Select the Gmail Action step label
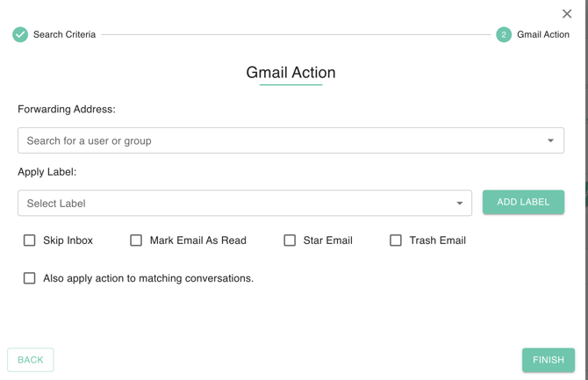The height and width of the screenshot is (380, 588). 543,34
